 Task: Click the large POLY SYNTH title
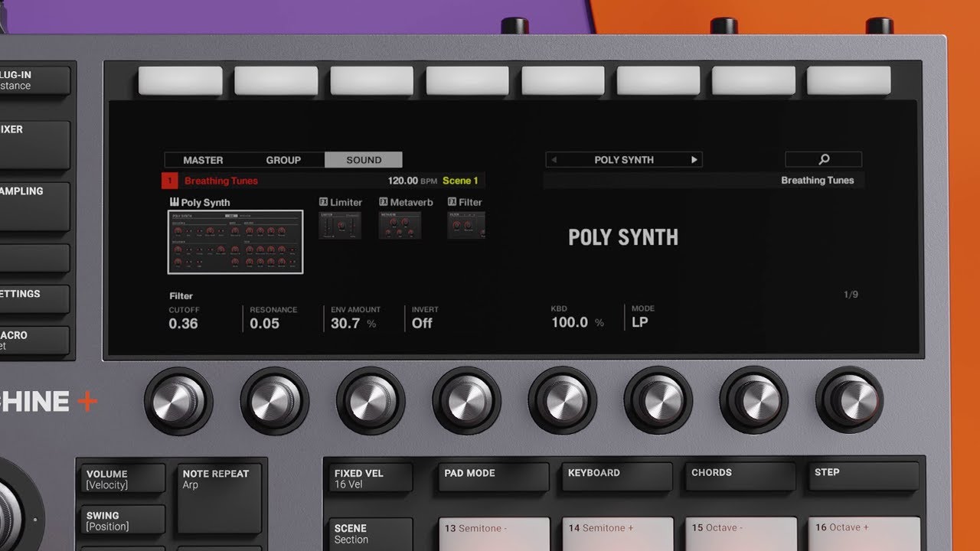[x=623, y=237]
